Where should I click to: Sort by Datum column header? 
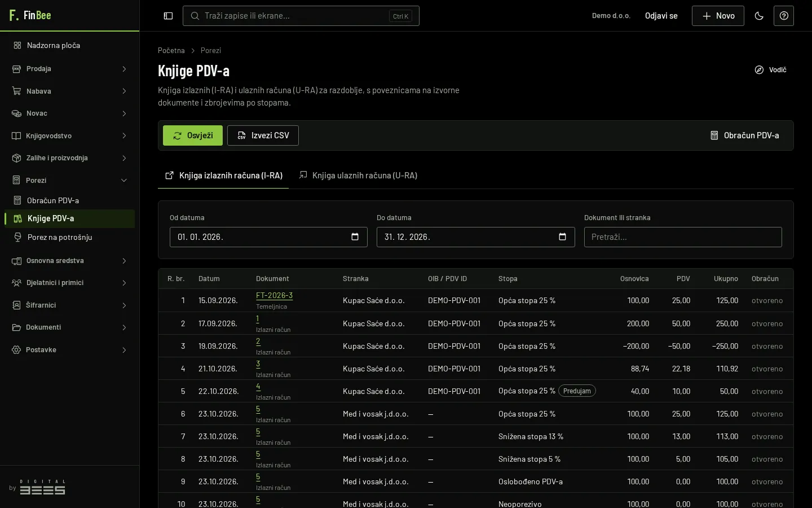(x=209, y=279)
